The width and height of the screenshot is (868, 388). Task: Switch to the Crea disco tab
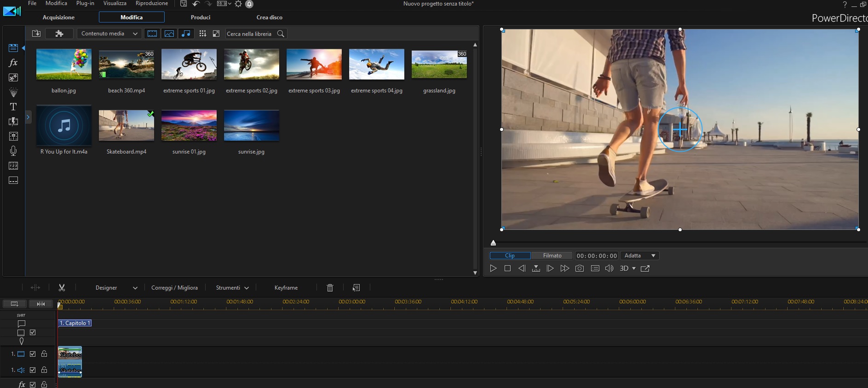click(270, 17)
